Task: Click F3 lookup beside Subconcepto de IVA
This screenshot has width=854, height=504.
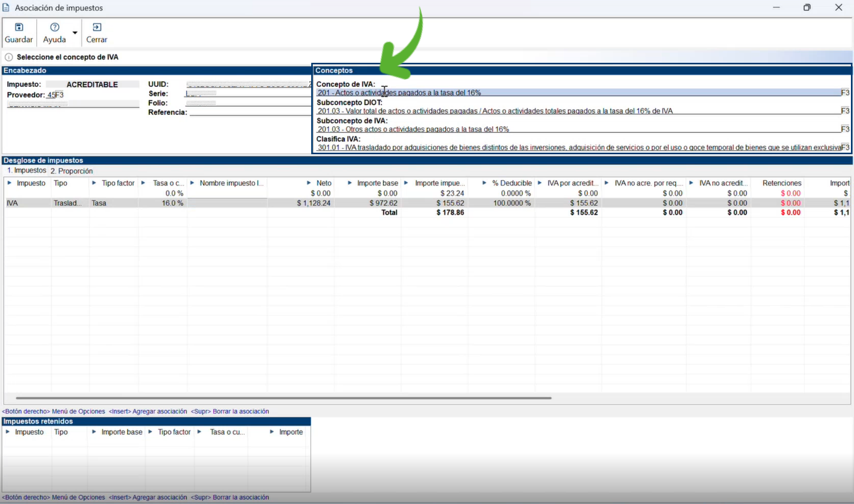Action: tap(845, 130)
